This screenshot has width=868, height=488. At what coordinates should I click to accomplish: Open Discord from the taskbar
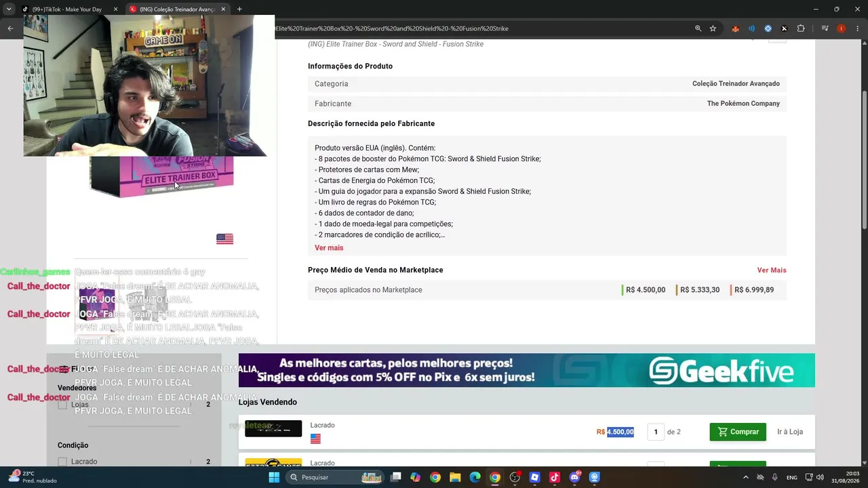[x=574, y=477]
